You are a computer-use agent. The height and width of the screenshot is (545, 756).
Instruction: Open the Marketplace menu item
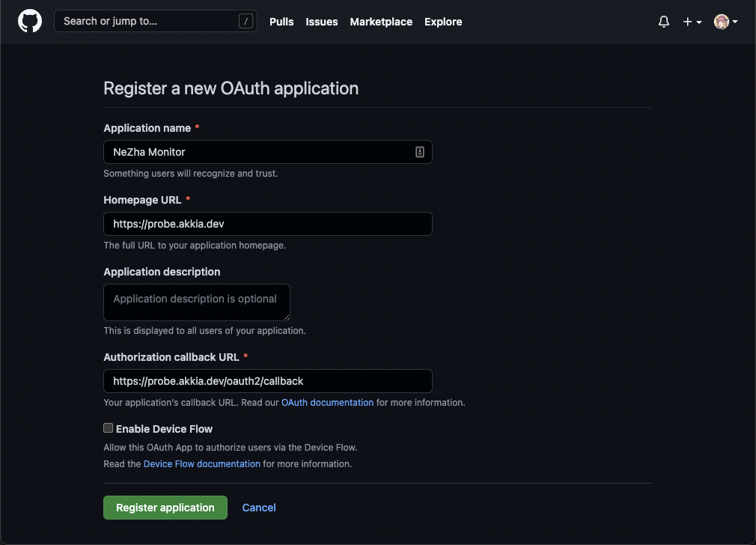click(381, 22)
